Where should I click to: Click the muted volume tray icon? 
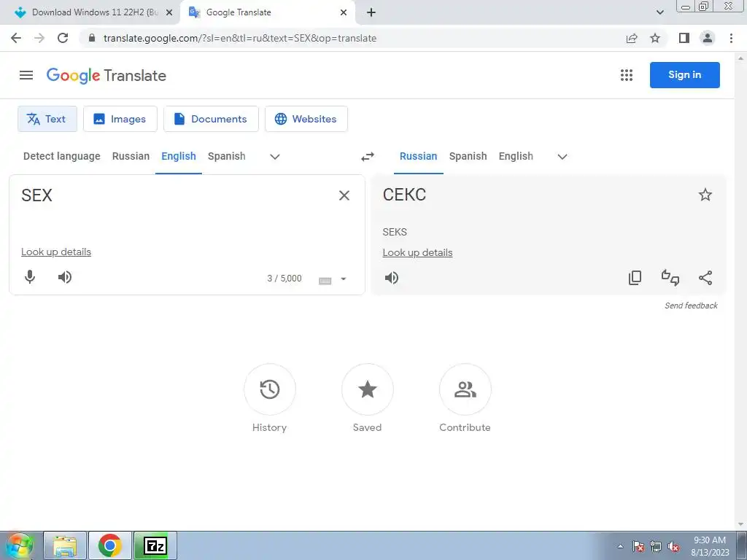click(673, 546)
